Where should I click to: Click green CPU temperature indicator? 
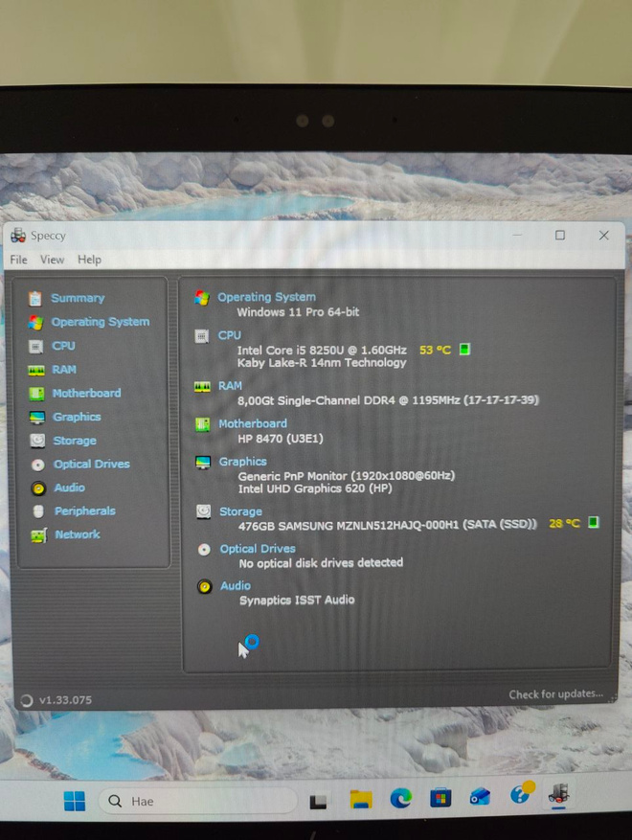(464, 350)
